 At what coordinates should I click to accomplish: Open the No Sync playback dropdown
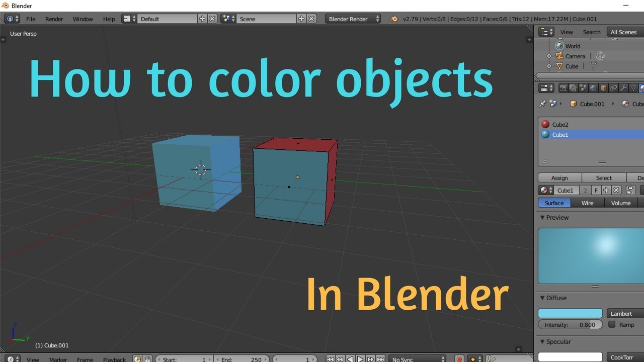tap(418, 359)
